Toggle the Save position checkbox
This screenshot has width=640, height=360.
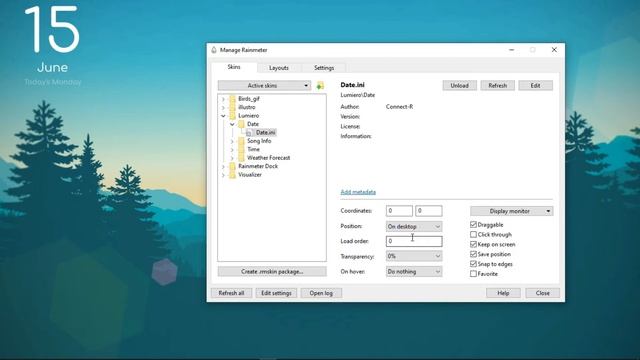pyautogui.click(x=473, y=254)
